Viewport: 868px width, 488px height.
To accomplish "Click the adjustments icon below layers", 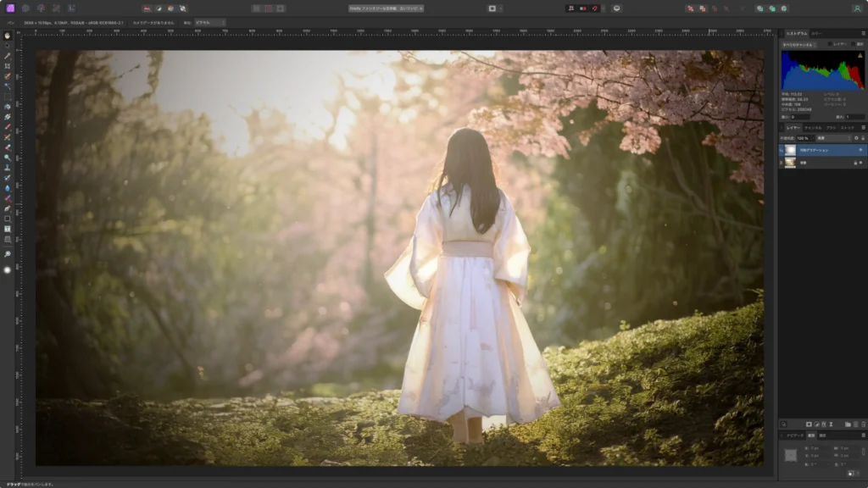I will (817, 424).
